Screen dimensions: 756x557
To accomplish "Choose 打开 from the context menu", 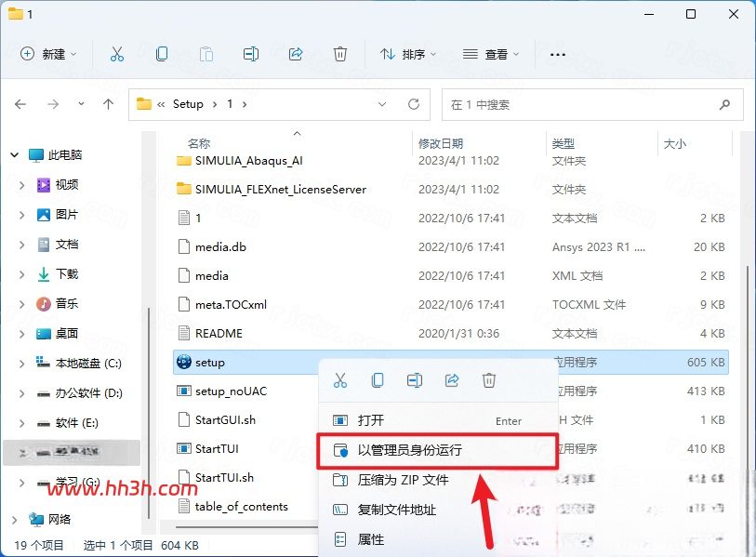I will [x=438, y=420].
